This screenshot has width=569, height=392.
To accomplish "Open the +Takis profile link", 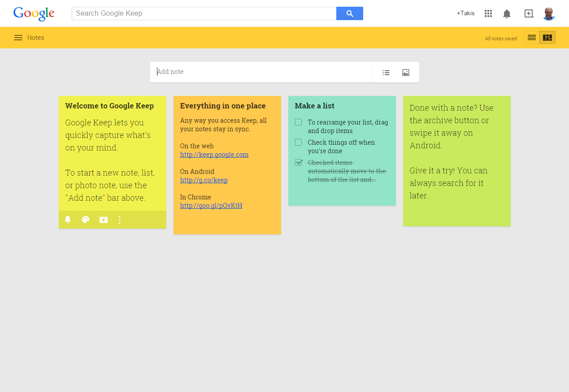I will pyautogui.click(x=465, y=13).
